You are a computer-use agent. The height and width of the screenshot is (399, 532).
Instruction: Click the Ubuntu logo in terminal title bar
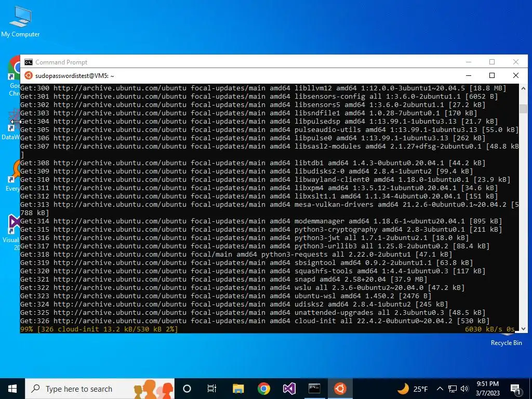[x=29, y=75]
